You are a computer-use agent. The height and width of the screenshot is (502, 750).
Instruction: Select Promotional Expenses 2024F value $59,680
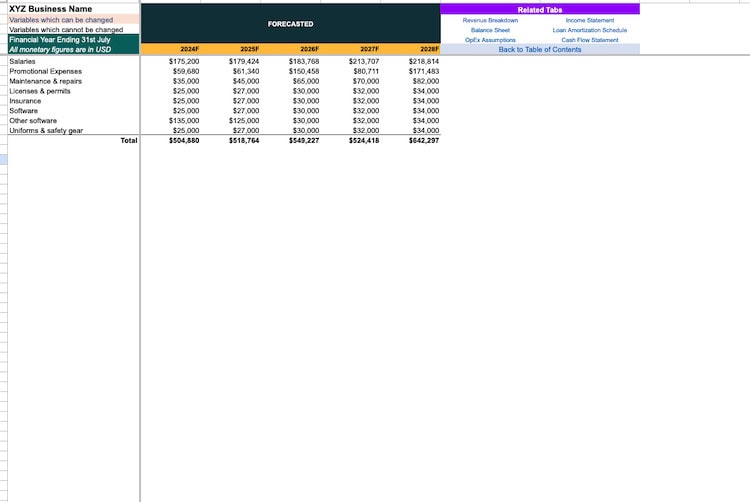186,71
